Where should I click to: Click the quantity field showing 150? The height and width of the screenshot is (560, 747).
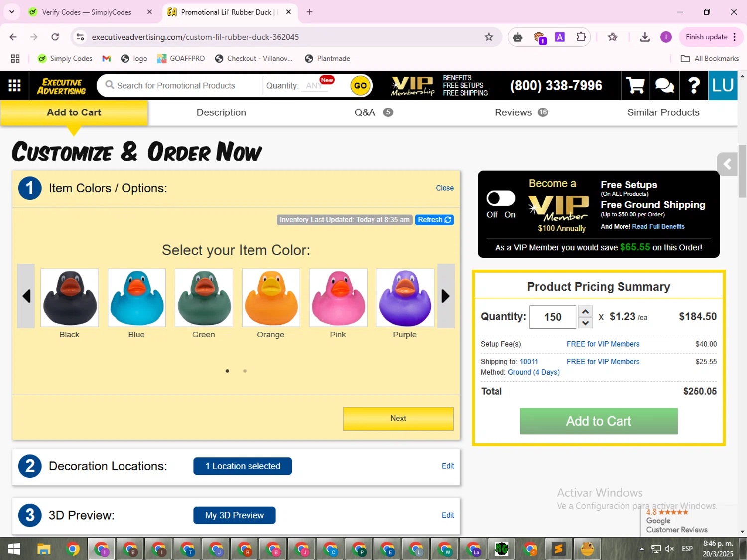553,317
